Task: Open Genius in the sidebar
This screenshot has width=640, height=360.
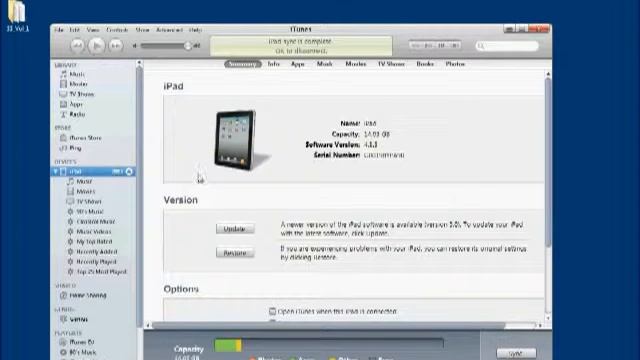Action: click(78, 319)
